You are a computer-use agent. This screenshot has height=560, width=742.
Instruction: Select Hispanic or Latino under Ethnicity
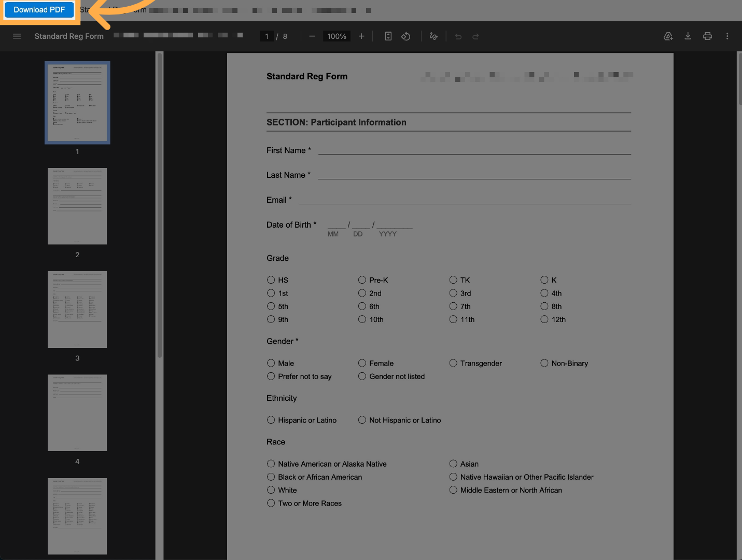coord(271,420)
